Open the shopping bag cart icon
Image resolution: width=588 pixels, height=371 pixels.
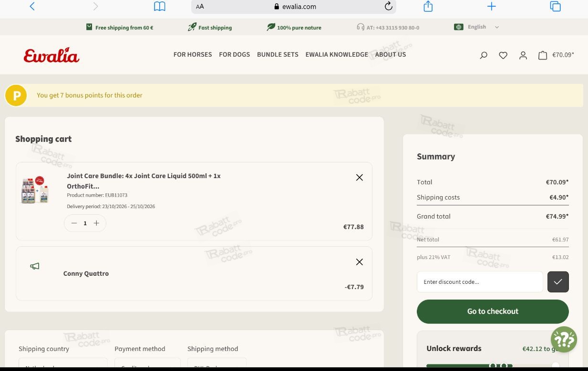click(x=543, y=55)
